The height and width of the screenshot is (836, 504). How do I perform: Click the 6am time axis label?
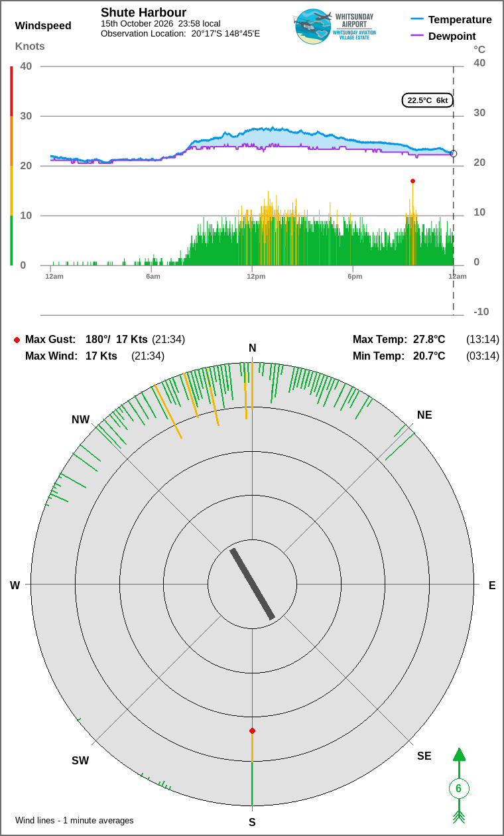coord(153,276)
